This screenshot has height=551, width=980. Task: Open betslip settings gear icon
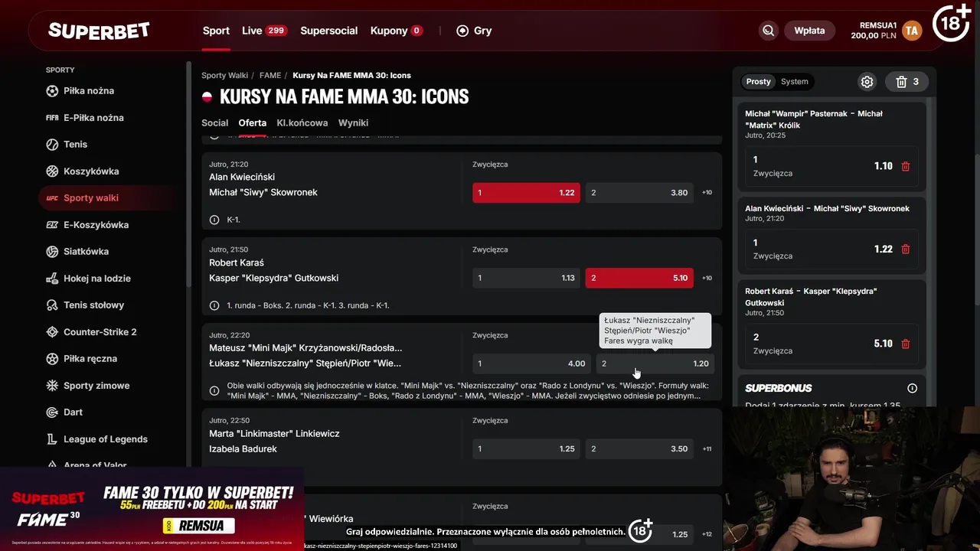pos(867,82)
